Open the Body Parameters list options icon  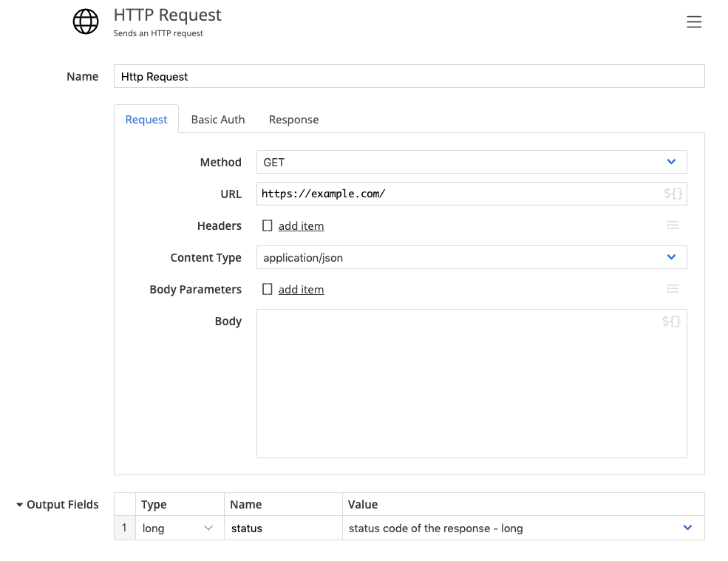click(673, 289)
